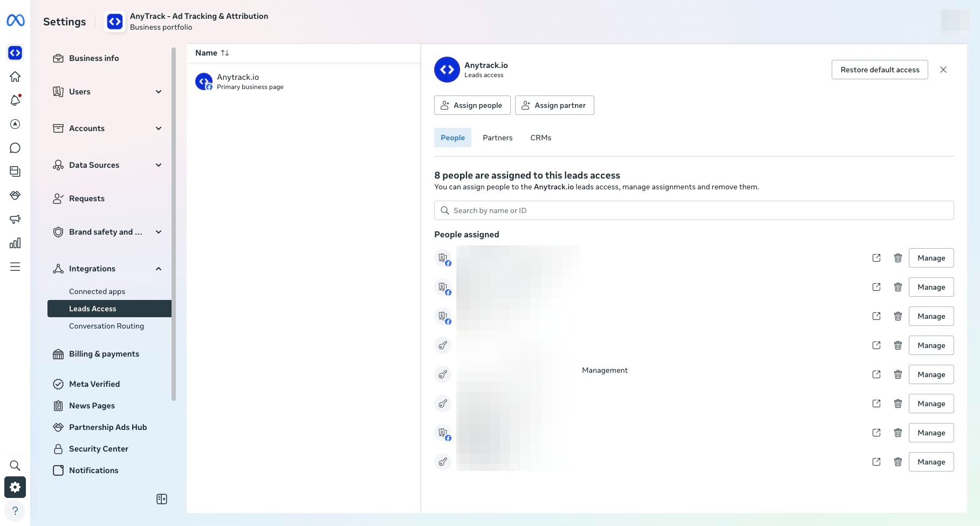Open the handshake partnership icon in left rail
Screen dimensions: 980x526
15,195
